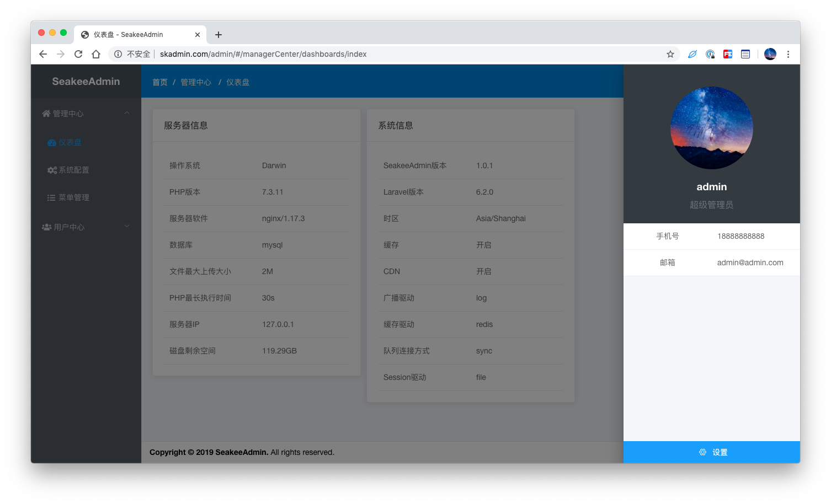Open the 菜单管理 menu item
Viewport: 831px width, 504px height.
pyautogui.click(x=73, y=198)
